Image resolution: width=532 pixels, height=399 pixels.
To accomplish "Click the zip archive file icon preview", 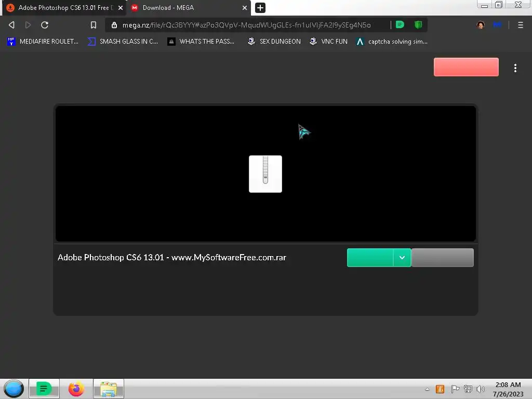I will click(x=265, y=174).
